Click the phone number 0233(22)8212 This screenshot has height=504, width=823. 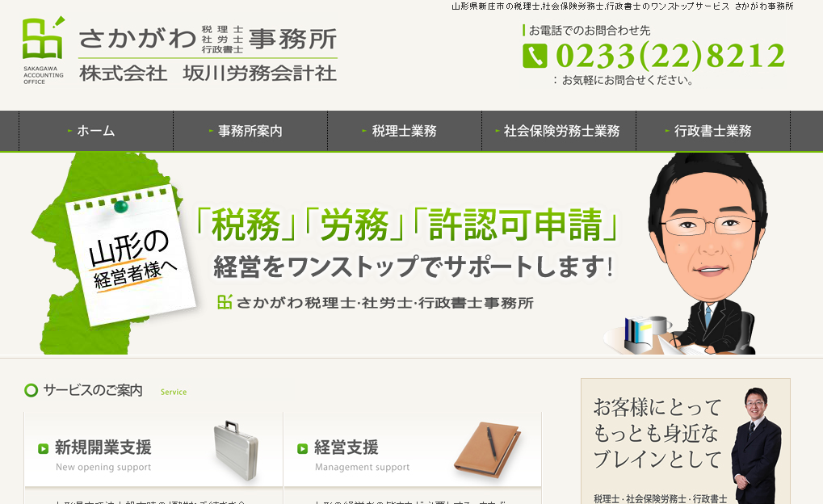click(x=670, y=56)
